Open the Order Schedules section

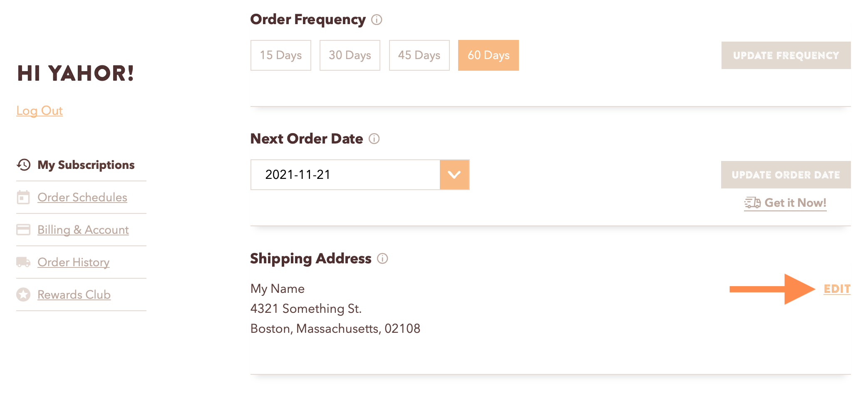pyautogui.click(x=82, y=198)
